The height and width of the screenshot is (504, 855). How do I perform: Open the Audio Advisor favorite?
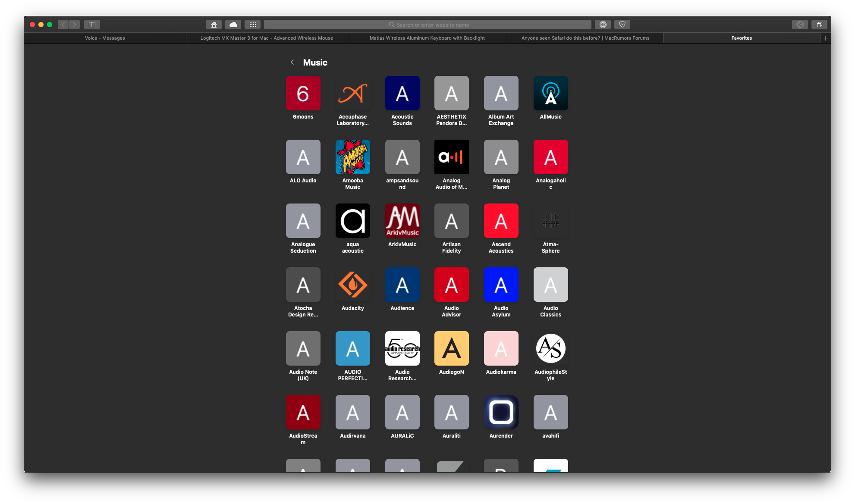click(x=451, y=285)
